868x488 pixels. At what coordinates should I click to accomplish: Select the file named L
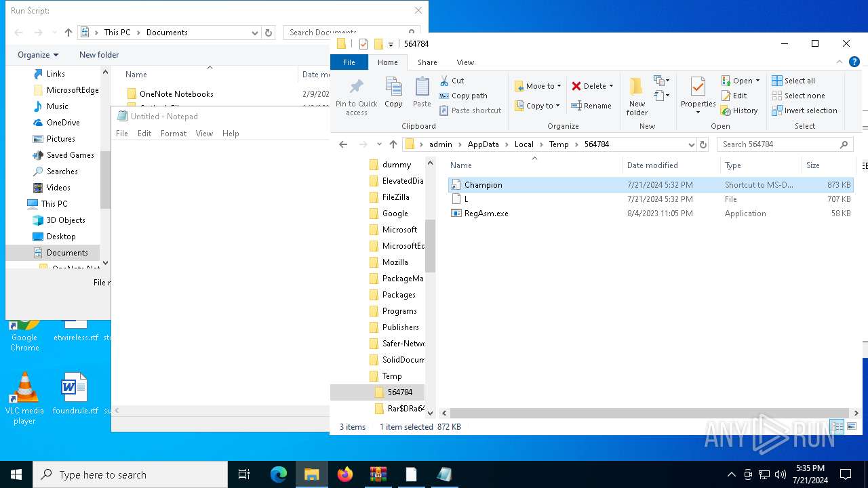650,199
